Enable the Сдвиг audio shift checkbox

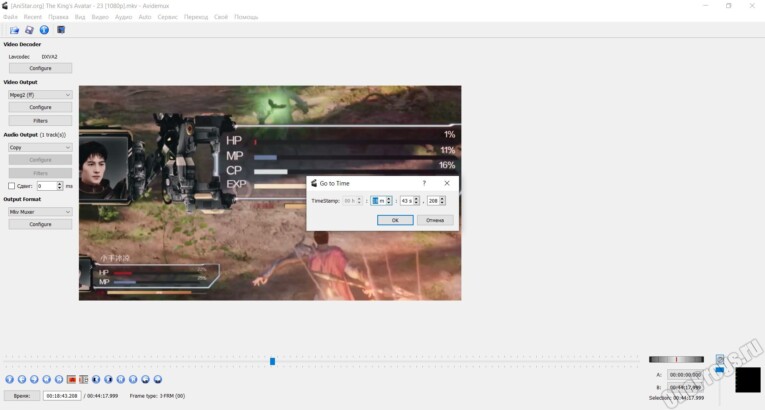pyautogui.click(x=12, y=186)
